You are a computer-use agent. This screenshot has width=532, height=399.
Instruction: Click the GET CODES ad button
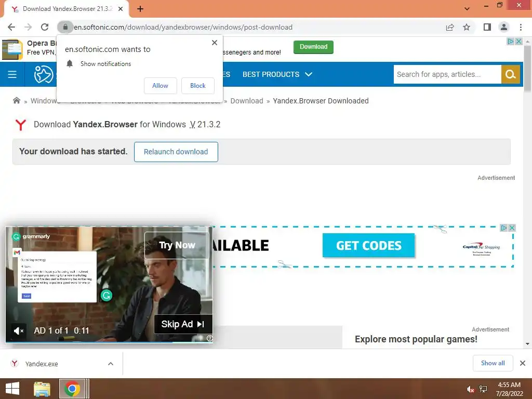tap(368, 245)
